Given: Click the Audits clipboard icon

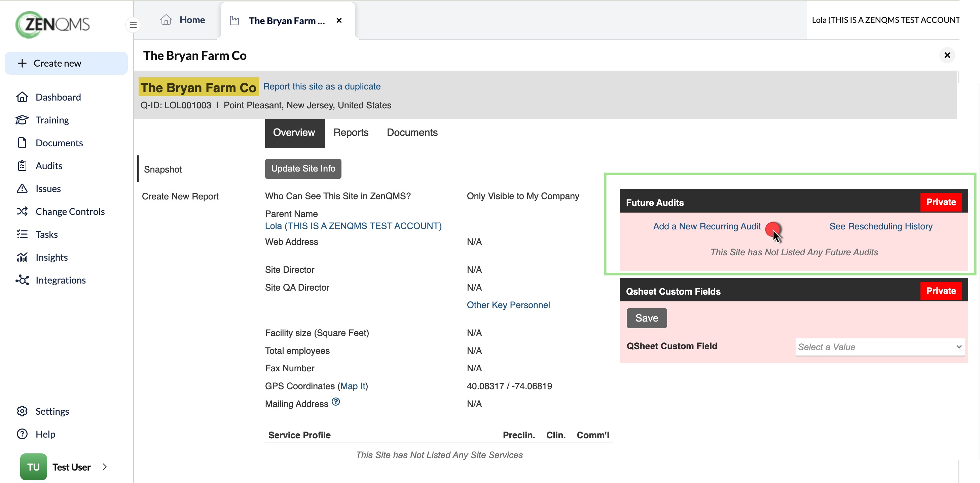Looking at the screenshot, I should click(x=22, y=165).
